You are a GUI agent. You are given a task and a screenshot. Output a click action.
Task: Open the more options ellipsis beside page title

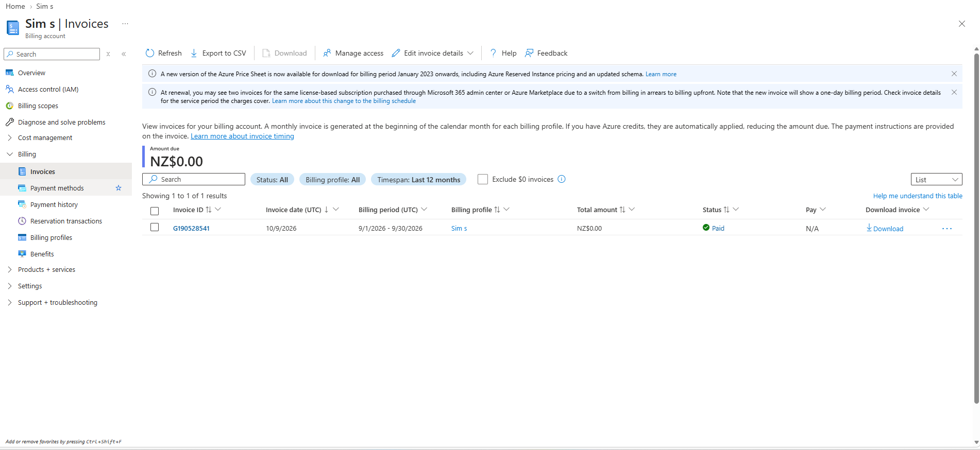tap(125, 24)
